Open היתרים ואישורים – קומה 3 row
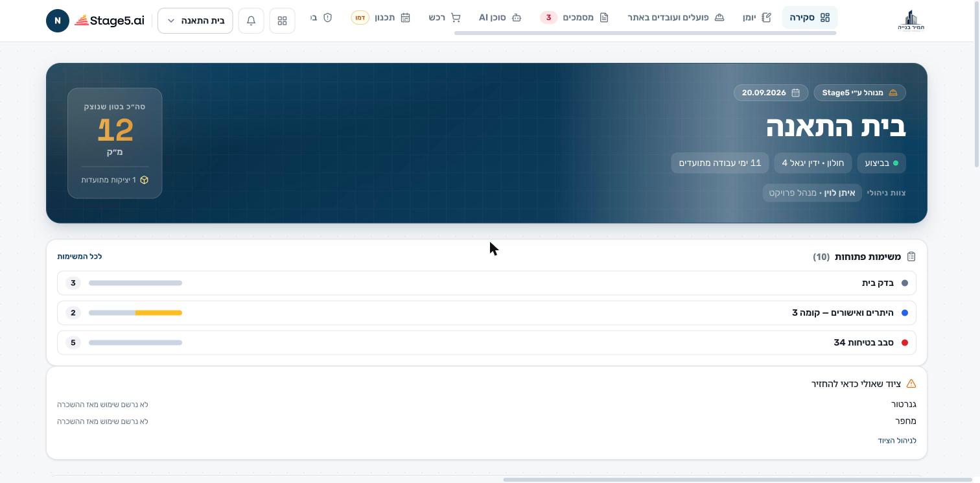 click(x=487, y=312)
